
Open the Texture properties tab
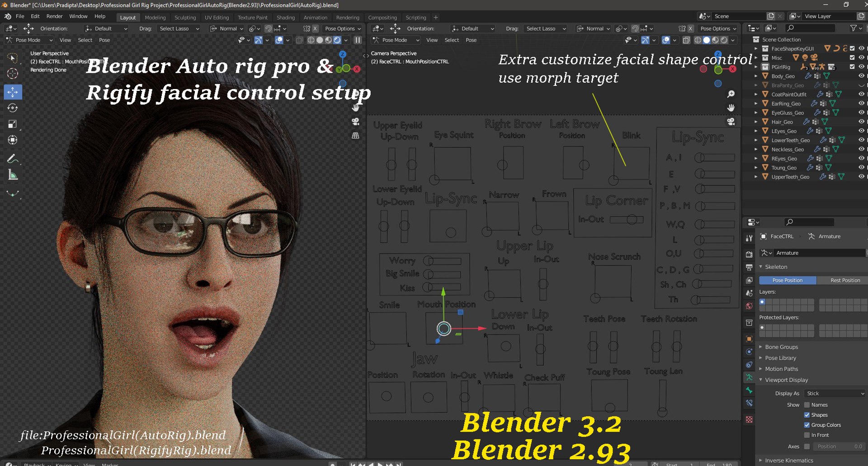pos(749,419)
